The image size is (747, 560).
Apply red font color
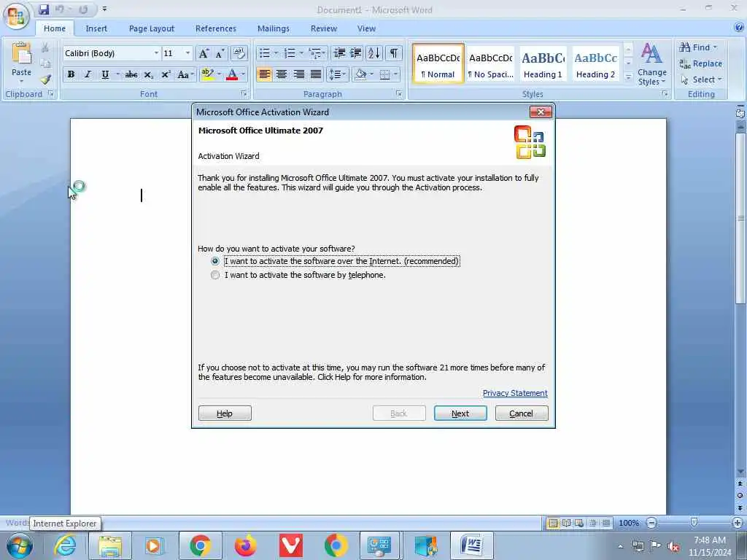tap(232, 74)
